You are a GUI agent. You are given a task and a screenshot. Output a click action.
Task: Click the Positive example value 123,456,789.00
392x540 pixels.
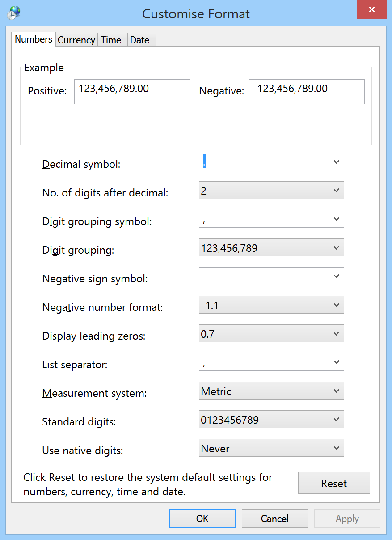[132, 92]
